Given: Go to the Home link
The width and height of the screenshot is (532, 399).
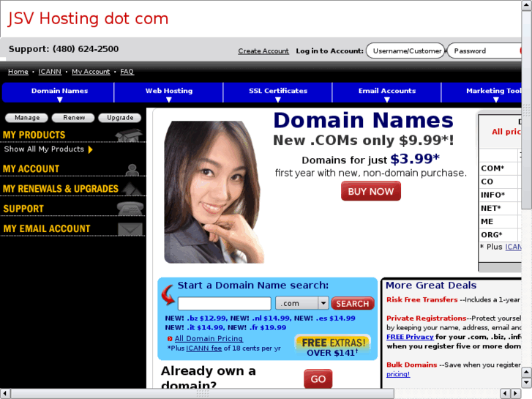Looking at the screenshot, I should [x=18, y=72].
